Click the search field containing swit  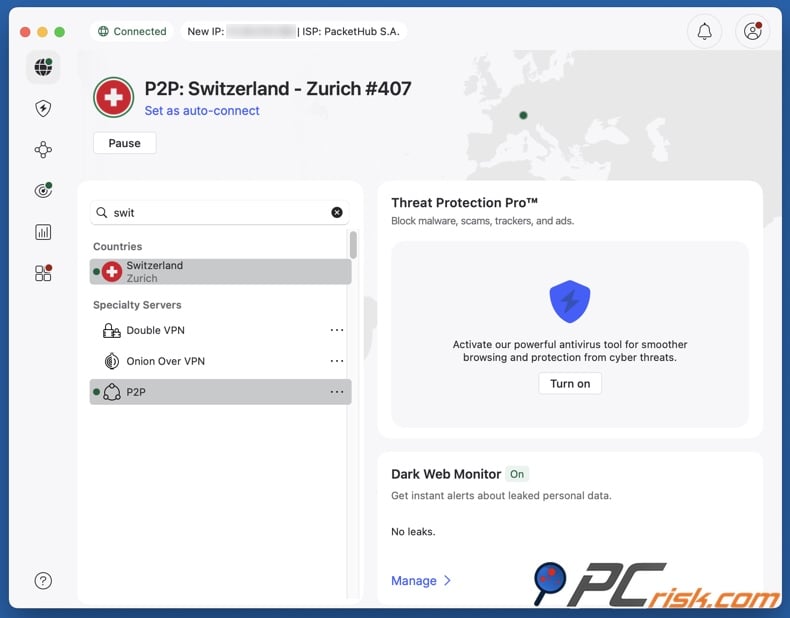click(x=219, y=213)
